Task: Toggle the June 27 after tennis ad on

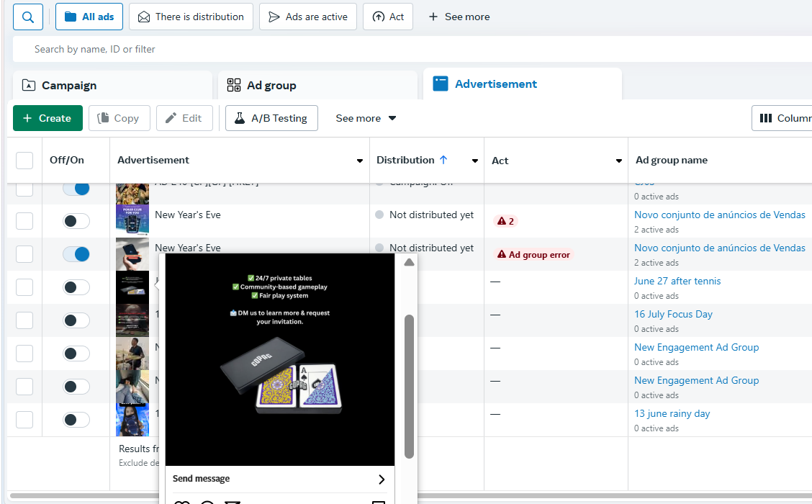Action: pos(76,287)
